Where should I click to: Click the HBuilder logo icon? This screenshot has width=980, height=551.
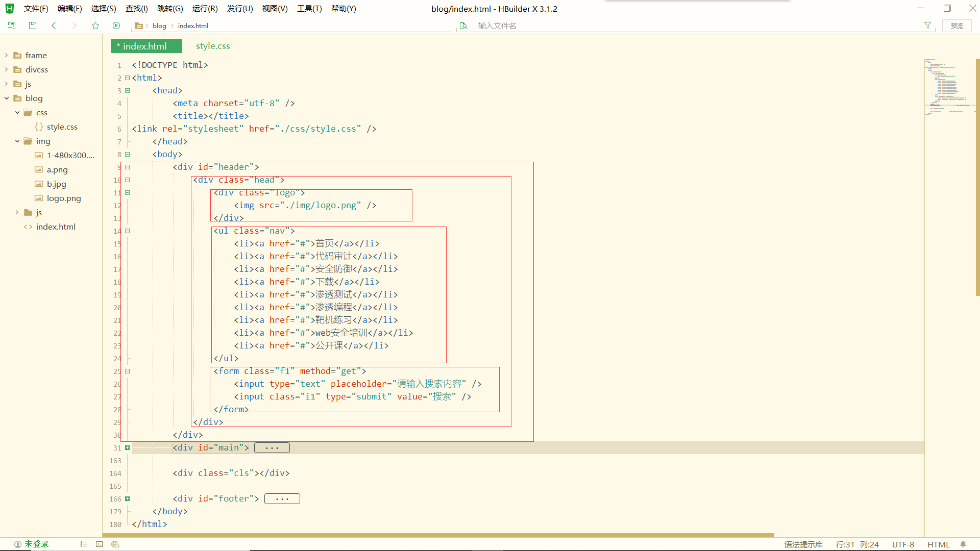pyautogui.click(x=9, y=9)
